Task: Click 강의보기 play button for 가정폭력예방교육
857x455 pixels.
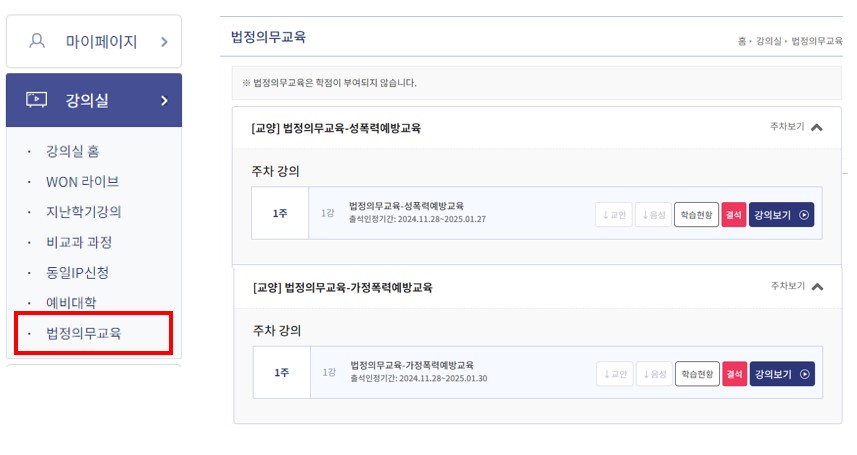Action: 782,374
